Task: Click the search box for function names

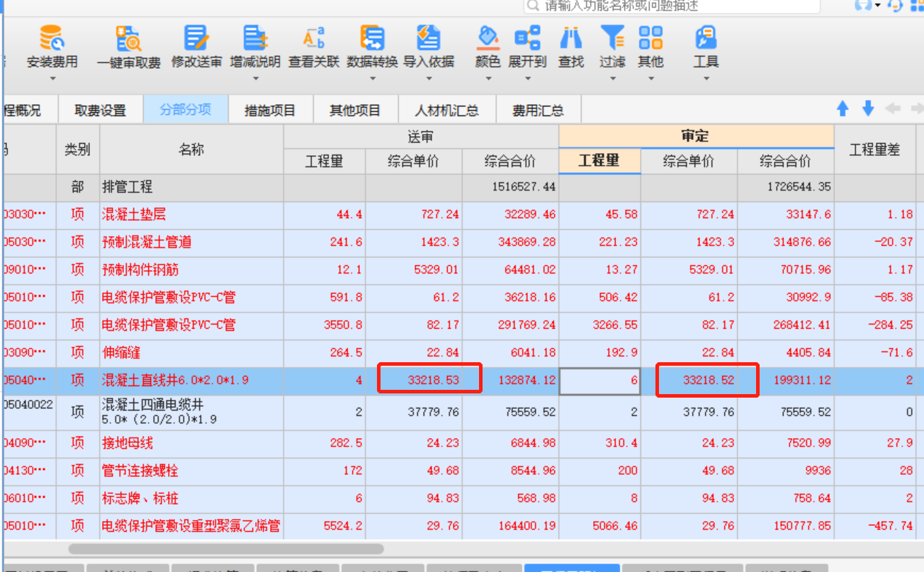Action: tap(672, 6)
